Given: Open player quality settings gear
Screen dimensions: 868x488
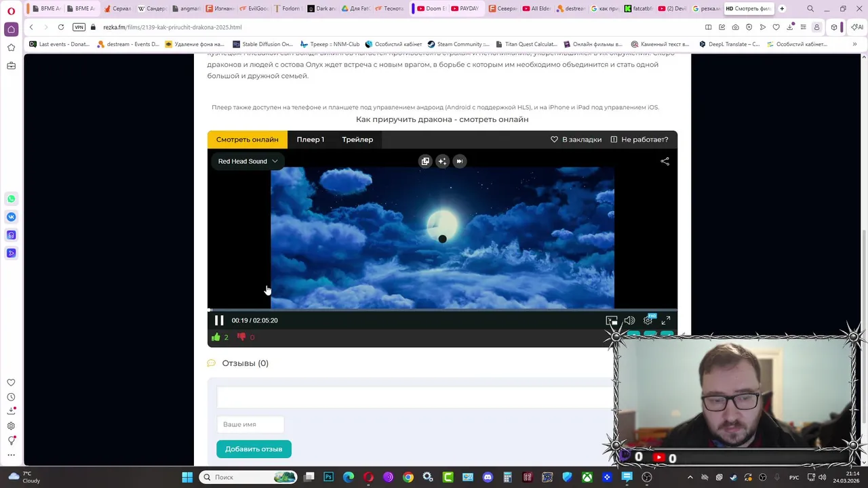Looking at the screenshot, I should [x=648, y=321].
